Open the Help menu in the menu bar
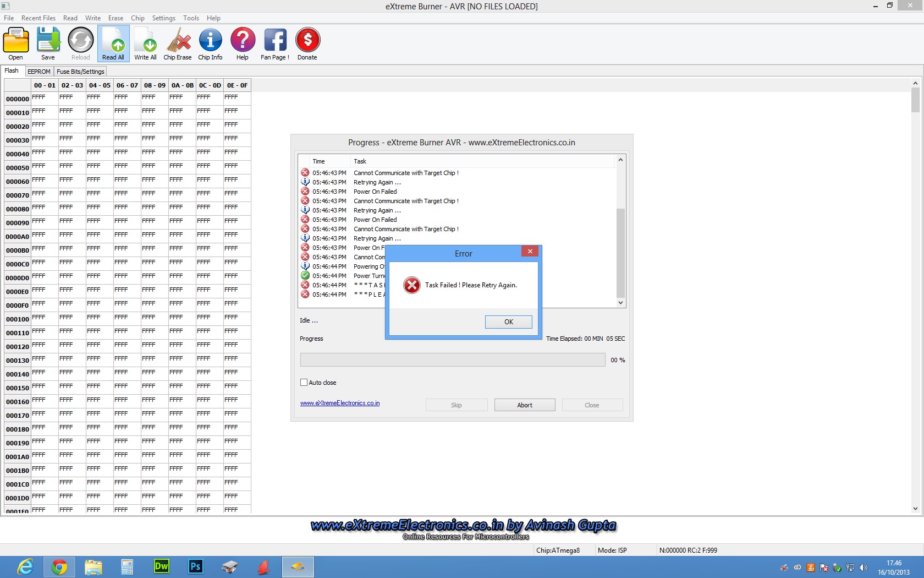The image size is (924, 578). coord(214,18)
